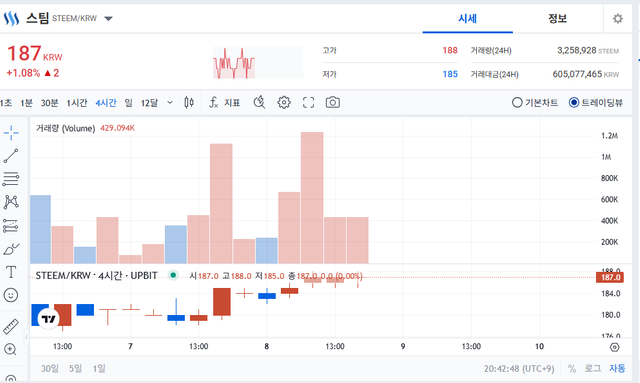Expand the STEEM/KRW market dropdown
The width and height of the screenshot is (640, 383).
tap(108, 18)
